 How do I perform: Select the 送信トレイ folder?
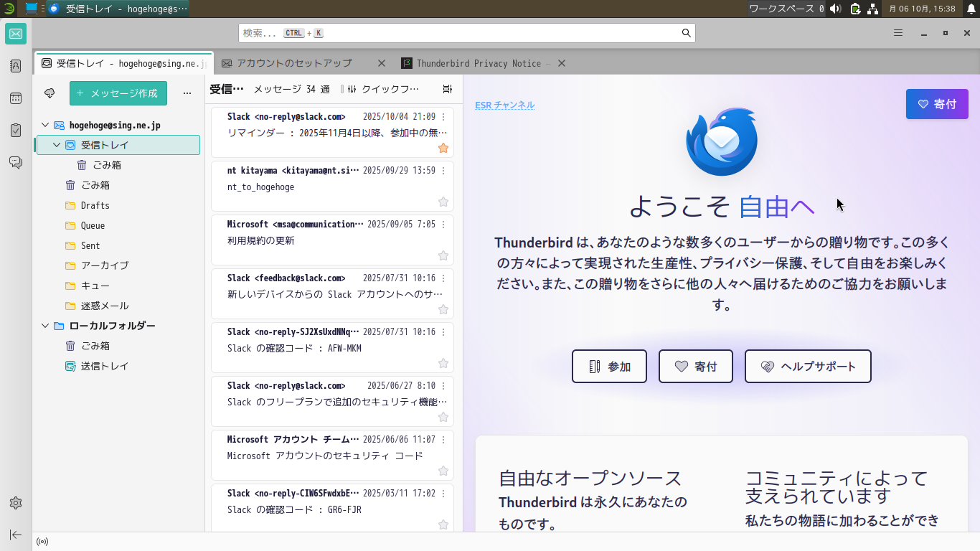[x=118, y=366]
